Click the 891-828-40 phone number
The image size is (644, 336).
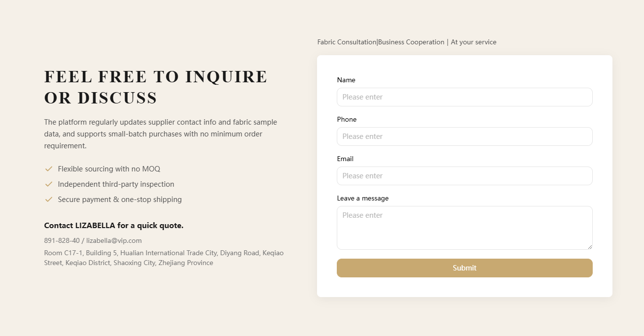pyautogui.click(x=62, y=240)
